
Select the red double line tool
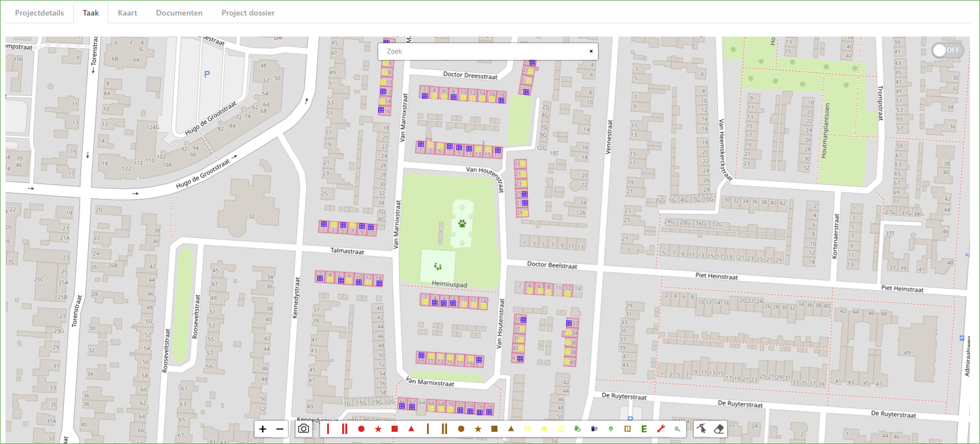point(344,429)
